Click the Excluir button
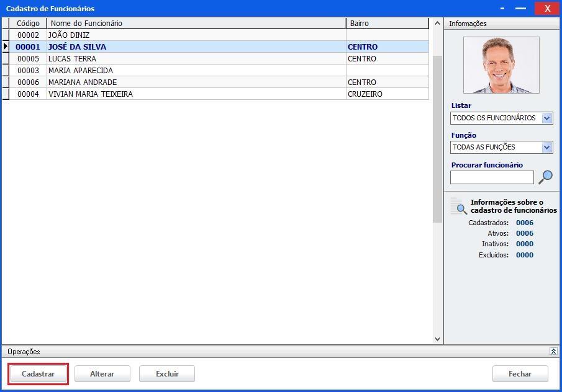The height and width of the screenshot is (392, 562). pos(167,374)
